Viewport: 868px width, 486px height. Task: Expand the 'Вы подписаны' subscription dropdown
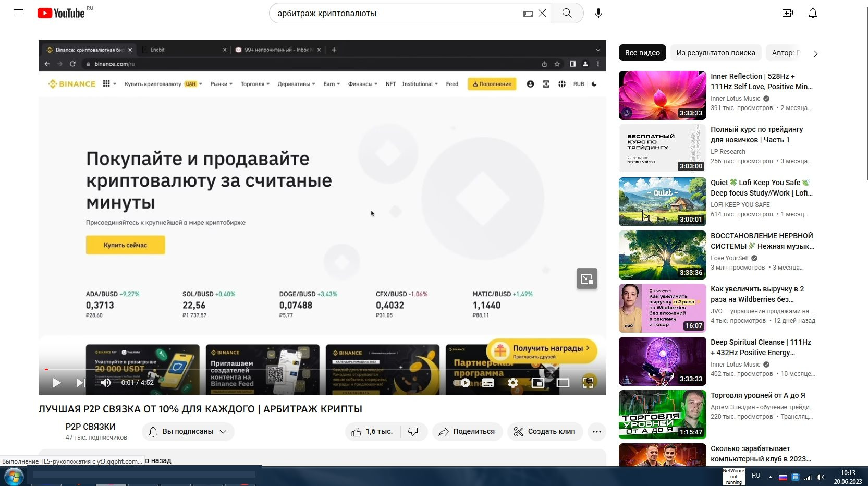point(188,432)
